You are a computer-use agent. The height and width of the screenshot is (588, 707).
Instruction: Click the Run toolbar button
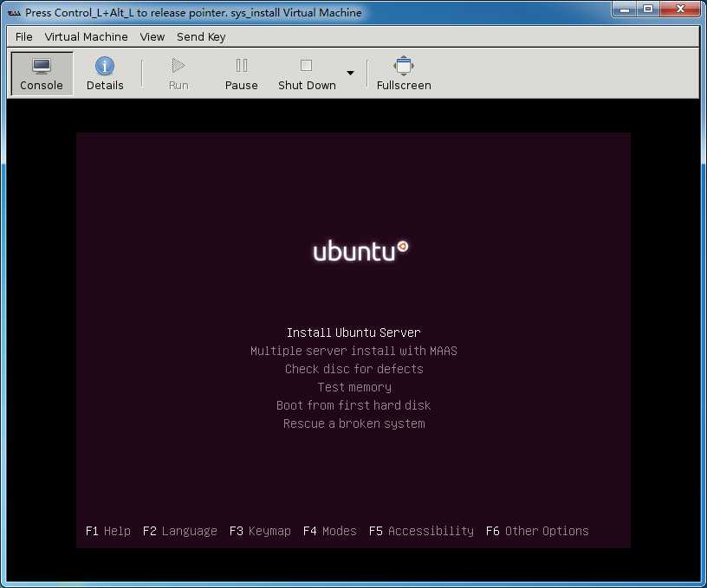pos(178,74)
